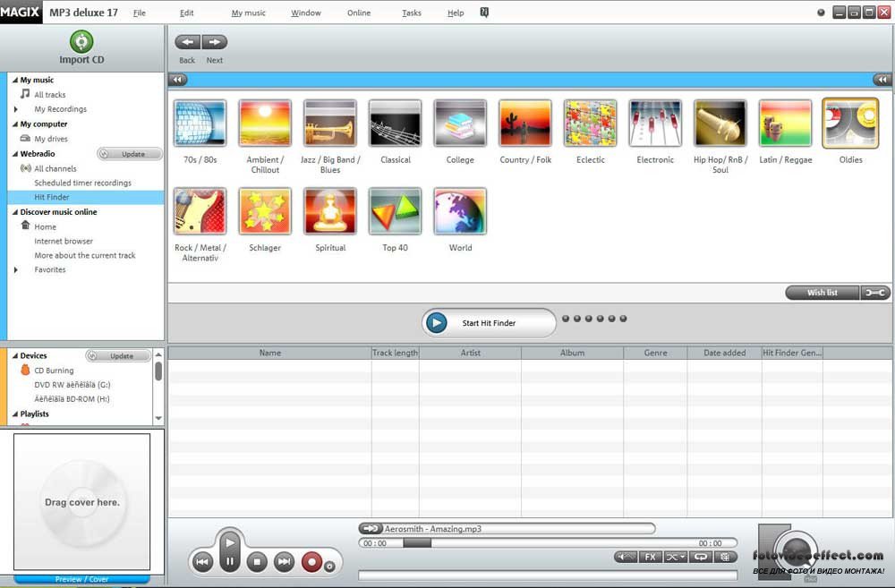Open the My music menu

[x=248, y=13]
